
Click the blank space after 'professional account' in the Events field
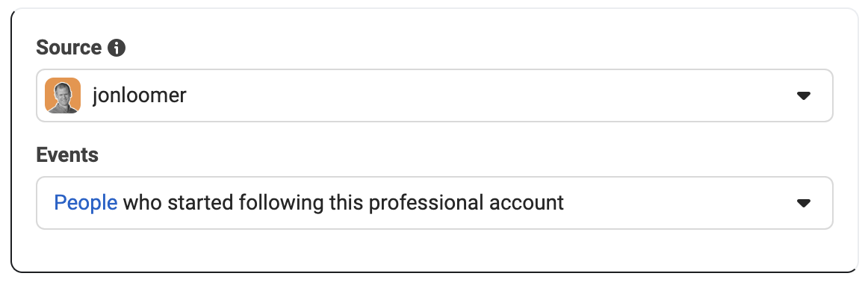pyautogui.click(x=675, y=203)
